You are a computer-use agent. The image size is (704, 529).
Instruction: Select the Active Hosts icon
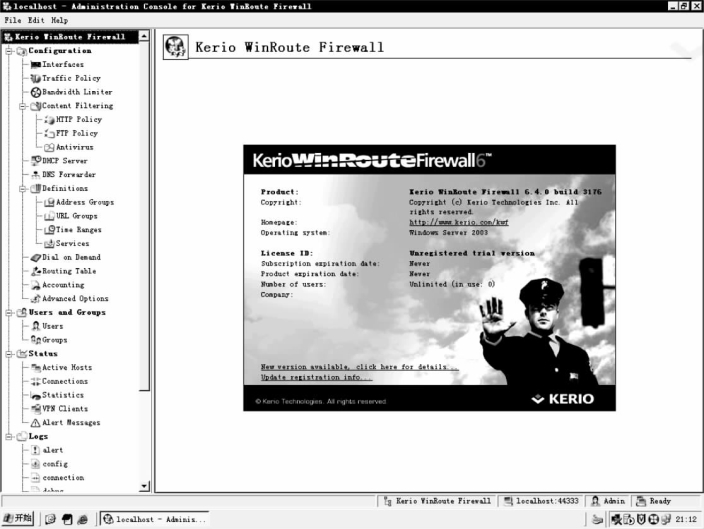coord(35,368)
